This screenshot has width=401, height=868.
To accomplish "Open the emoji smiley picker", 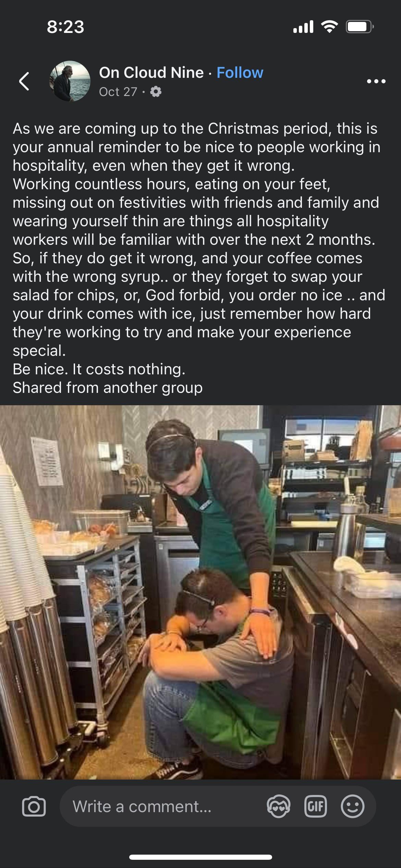I will (x=352, y=806).
